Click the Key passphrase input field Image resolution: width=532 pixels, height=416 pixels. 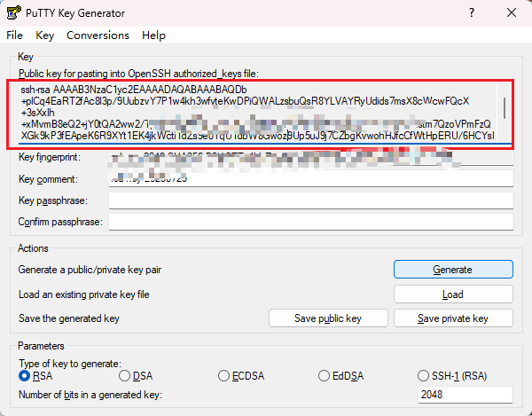(310, 200)
